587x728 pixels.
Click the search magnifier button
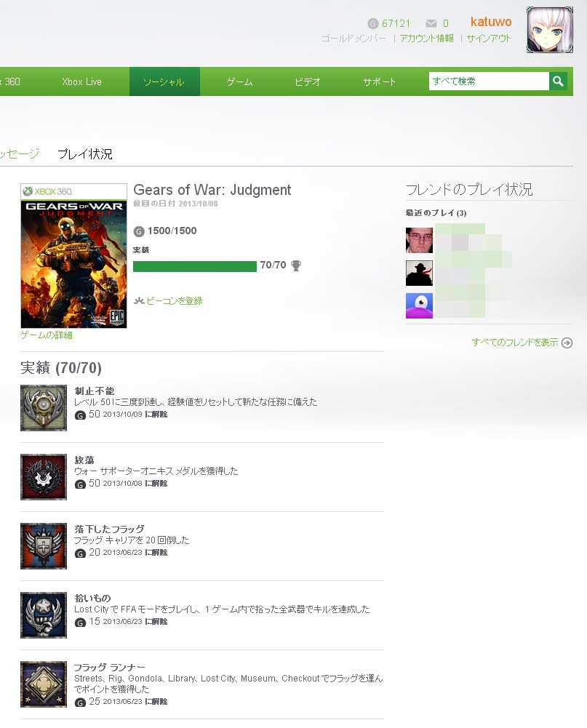click(558, 81)
